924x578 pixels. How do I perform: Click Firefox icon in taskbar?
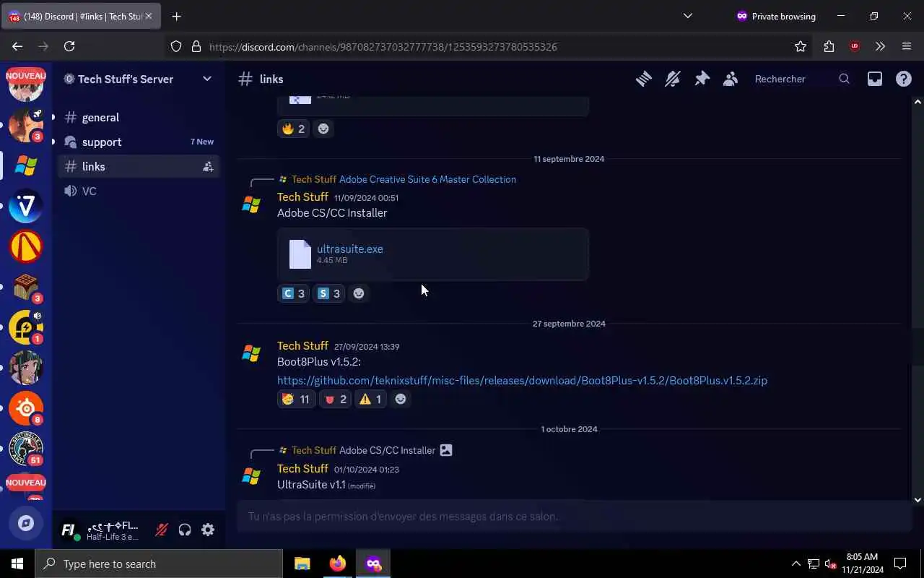[338, 564]
